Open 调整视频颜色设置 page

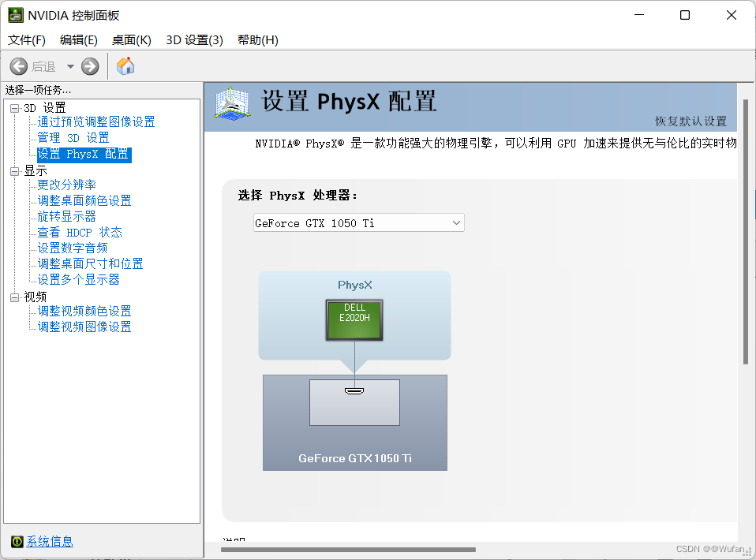point(84,312)
